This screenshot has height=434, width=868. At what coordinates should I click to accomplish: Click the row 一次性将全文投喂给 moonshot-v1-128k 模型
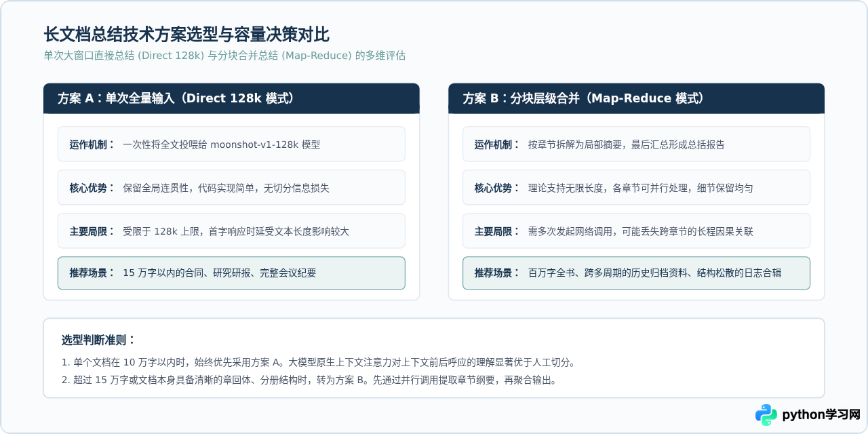[x=231, y=144]
